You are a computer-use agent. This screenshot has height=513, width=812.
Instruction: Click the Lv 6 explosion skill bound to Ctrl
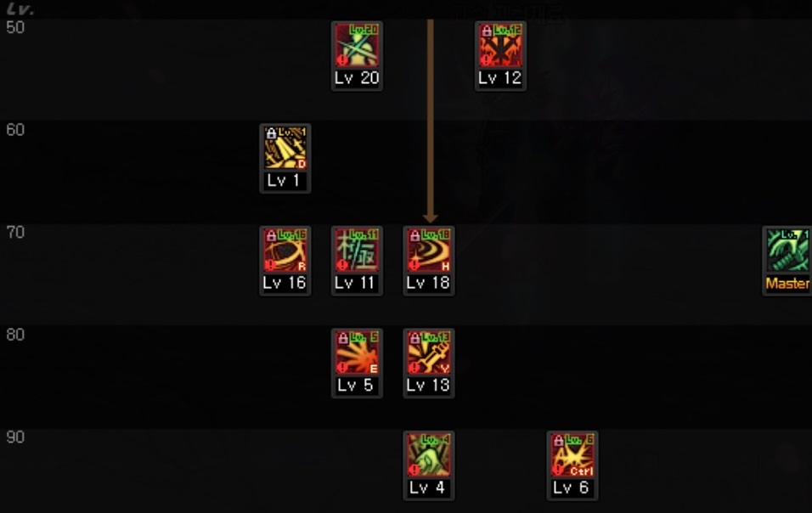point(572,455)
